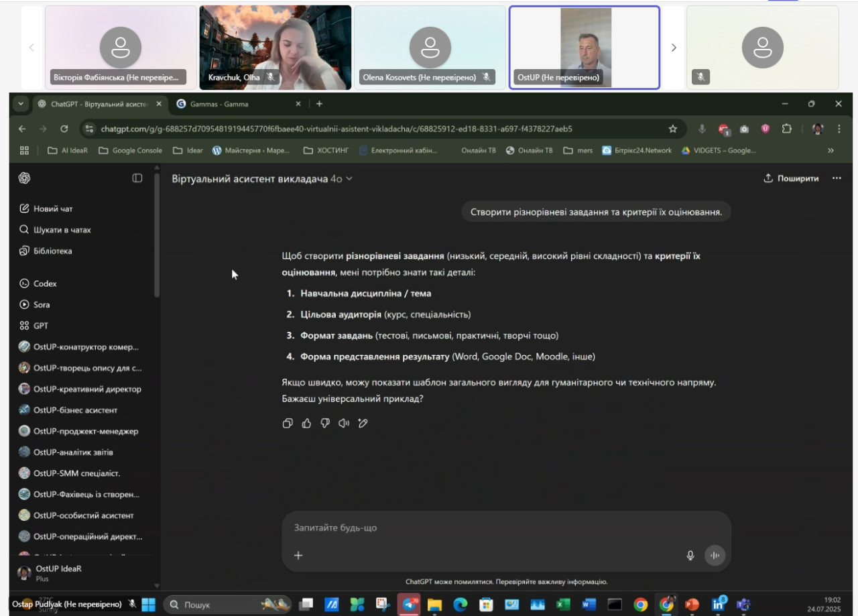Open Sora from the sidebar
This screenshot has width=858, height=616.
click(34, 304)
